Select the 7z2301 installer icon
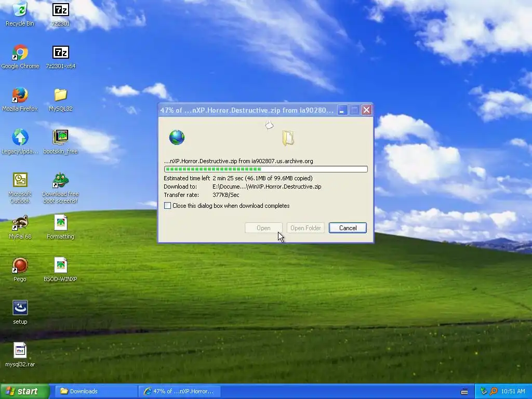Viewport: 532px width, 399px height. click(60, 14)
